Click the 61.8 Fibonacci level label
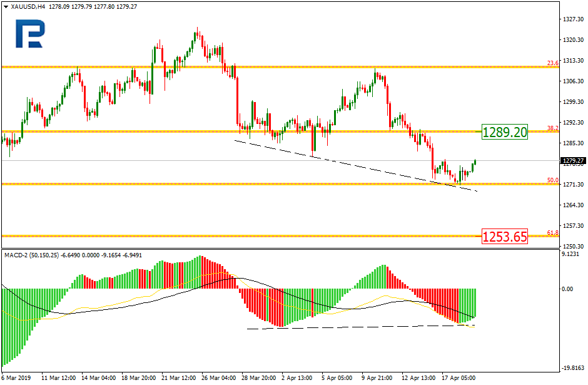588x385 pixels. pyautogui.click(x=552, y=233)
